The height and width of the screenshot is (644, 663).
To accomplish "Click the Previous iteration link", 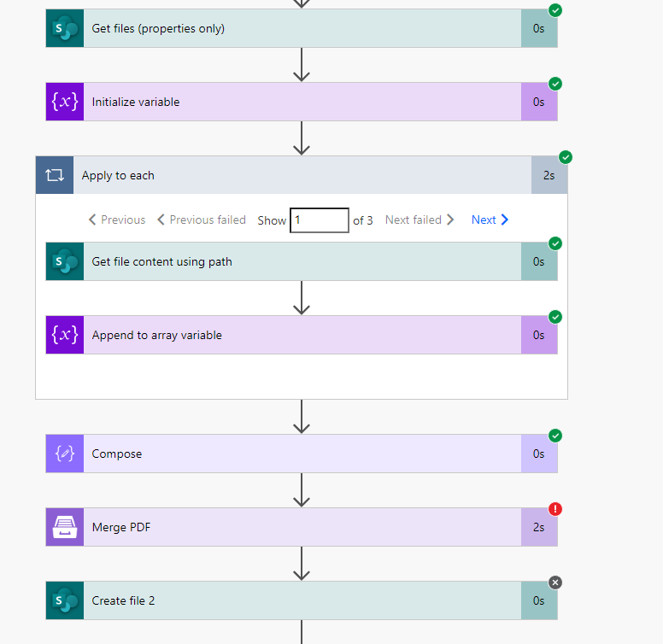I will (117, 220).
